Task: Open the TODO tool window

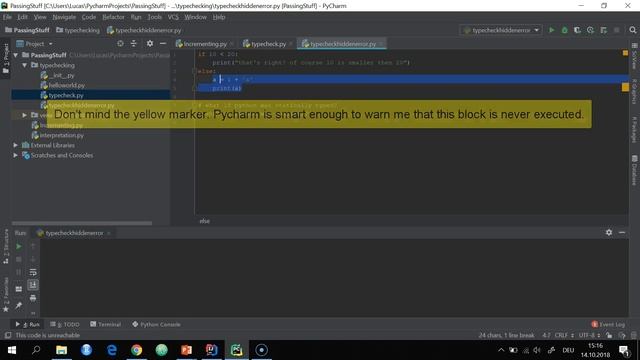Action: [x=65, y=324]
